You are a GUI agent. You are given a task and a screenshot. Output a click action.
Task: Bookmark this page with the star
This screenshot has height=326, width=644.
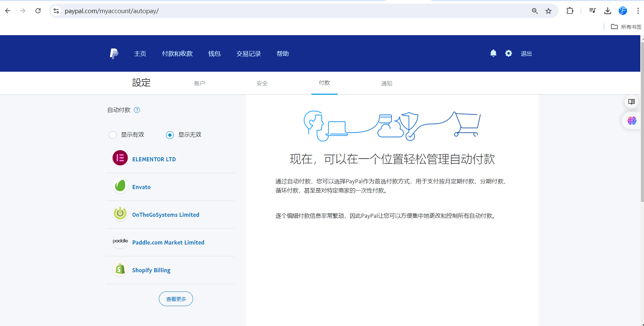pos(548,11)
